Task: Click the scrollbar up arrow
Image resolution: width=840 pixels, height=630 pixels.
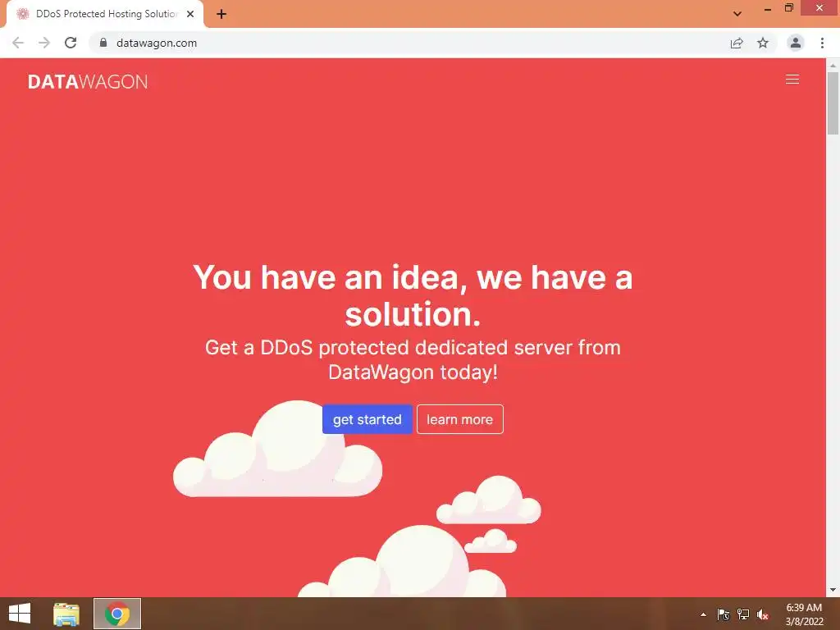Action: 833,65
